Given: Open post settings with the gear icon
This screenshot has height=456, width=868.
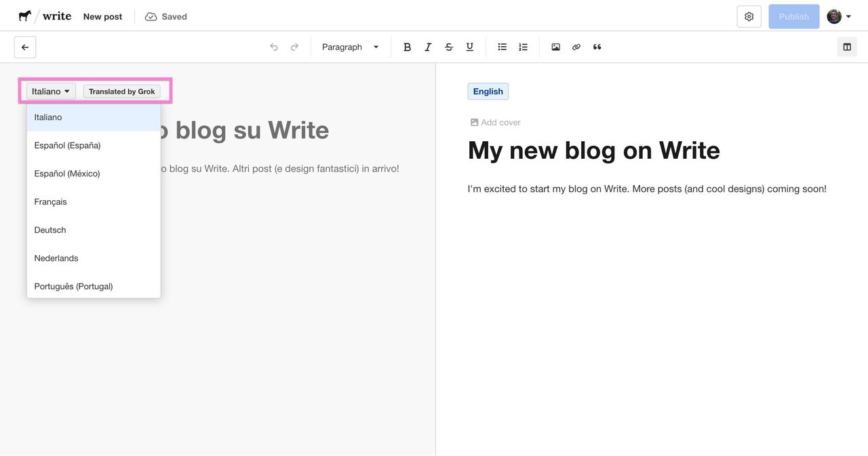Looking at the screenshot, I should 749,16.
